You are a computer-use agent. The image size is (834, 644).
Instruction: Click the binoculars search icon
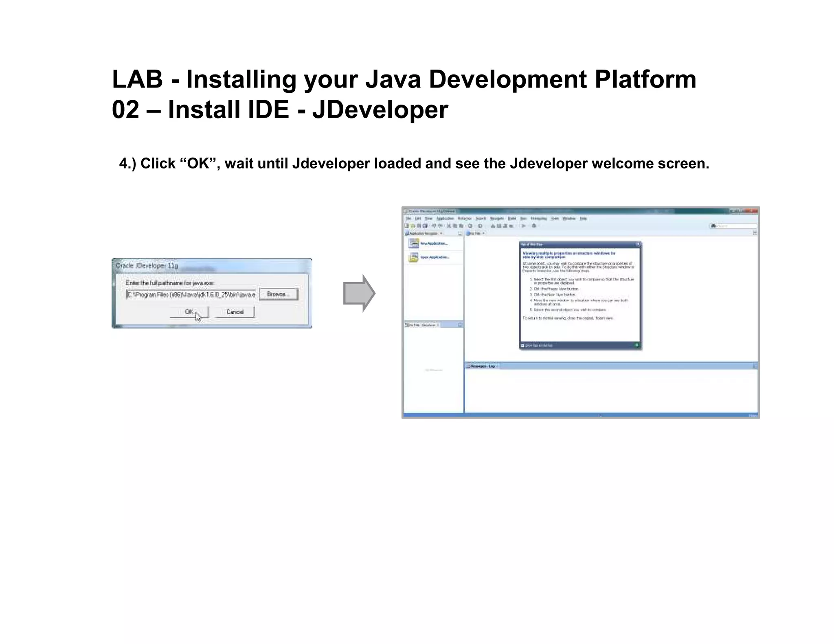coord(713,226)
